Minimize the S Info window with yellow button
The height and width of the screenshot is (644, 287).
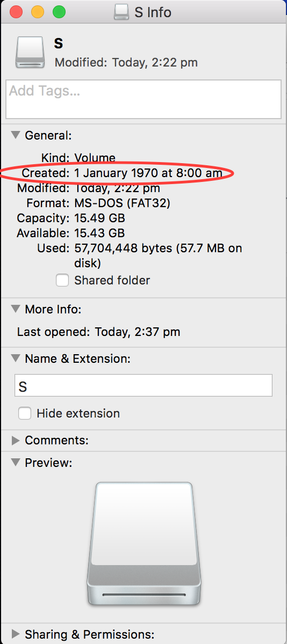tap(38, 12)
